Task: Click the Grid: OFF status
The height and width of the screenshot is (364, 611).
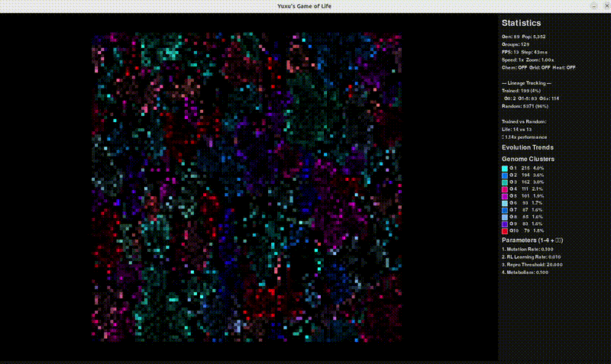Action: click(540, 68)
